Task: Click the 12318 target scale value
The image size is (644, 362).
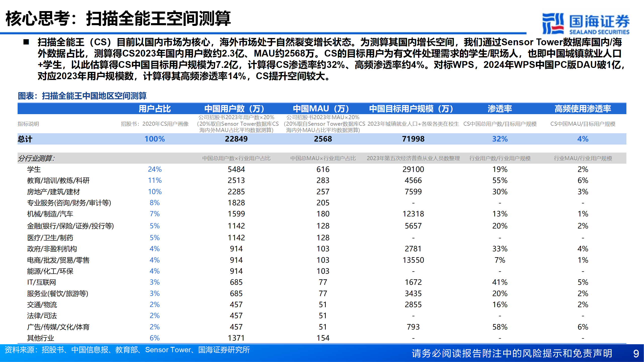Action: coord(413,214)
